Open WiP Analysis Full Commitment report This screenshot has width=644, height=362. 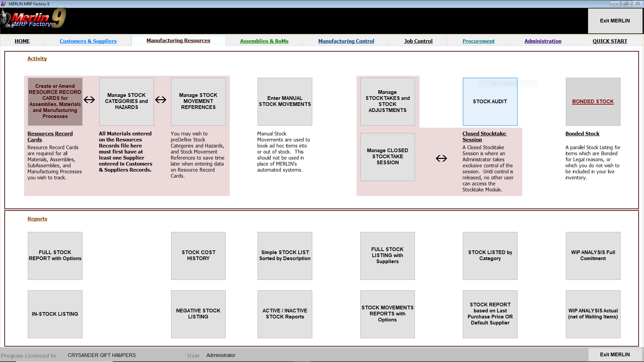(x=593, y=255)
